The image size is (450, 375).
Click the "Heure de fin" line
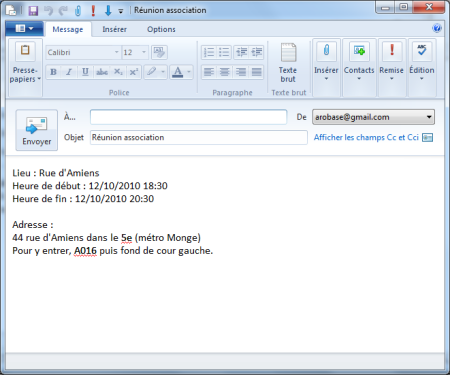tap(83, 199)
